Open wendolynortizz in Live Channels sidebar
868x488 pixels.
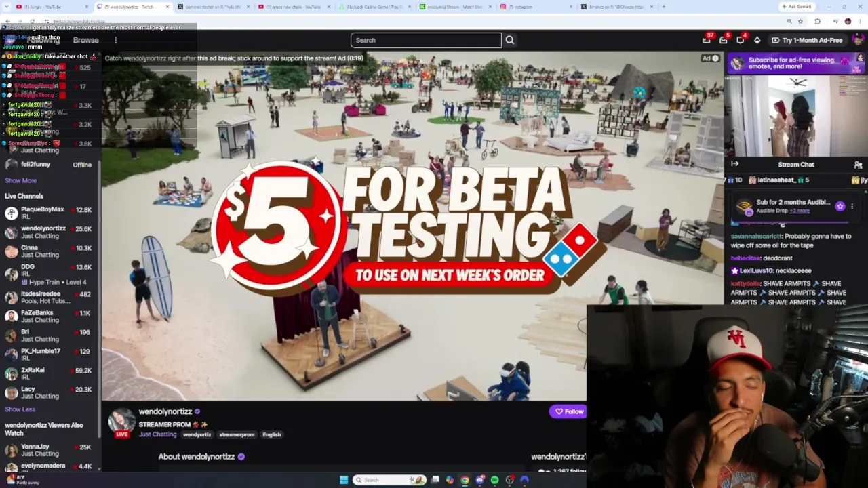(50, 232)
